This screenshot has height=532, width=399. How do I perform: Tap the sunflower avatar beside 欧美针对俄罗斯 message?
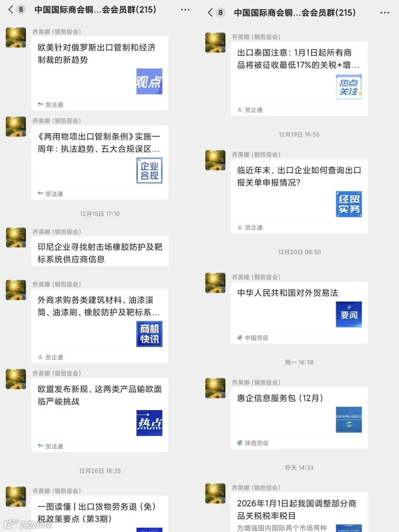point(16,37)
